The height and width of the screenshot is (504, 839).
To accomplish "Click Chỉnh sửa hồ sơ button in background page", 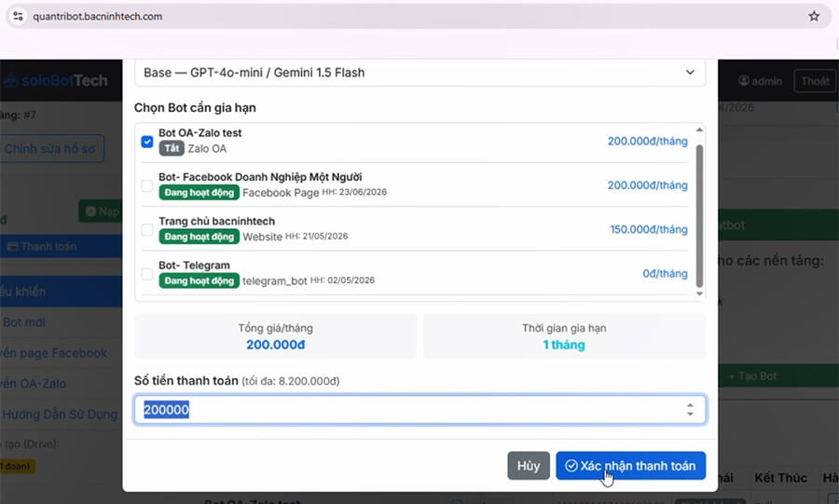I will tap(51, 148).
